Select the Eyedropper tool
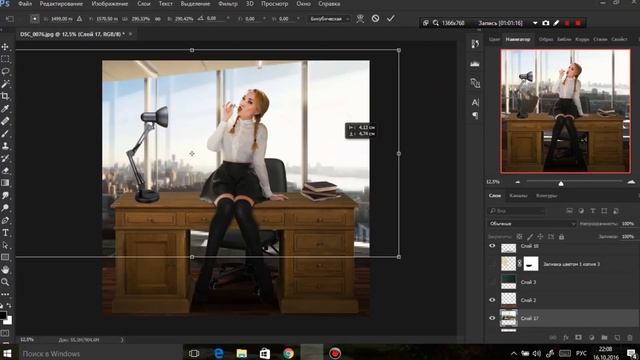The width and height of the screenshot is (640, 360). pos(5,109)
